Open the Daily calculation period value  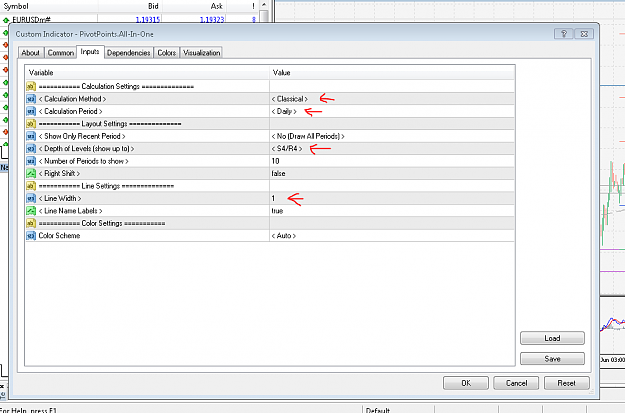(x=284, y=111)
